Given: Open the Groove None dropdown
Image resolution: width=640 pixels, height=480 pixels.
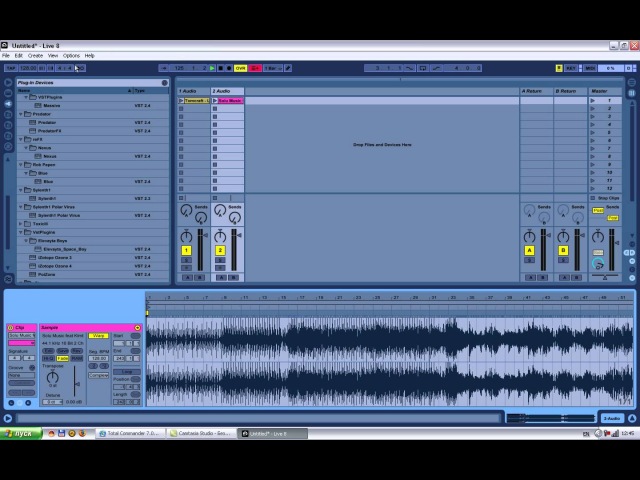Looking at the screenshot, I should (x=22, y=375).
